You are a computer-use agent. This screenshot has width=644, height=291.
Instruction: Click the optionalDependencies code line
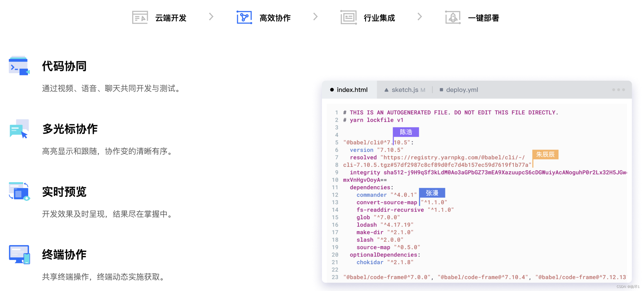(x=385, y=255)
